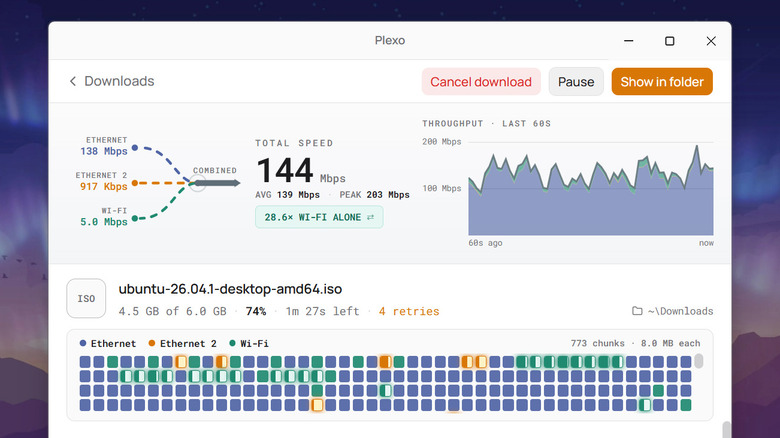
Task: Click the main page scrollbar thumb
Action: [x=726, y=430]
